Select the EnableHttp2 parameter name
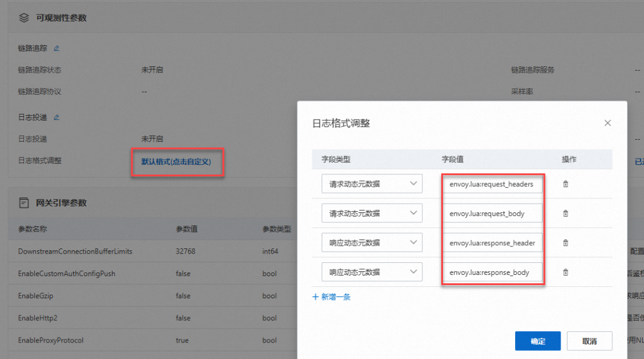Image resolution: width=644 pixels, height=359 pixels. tap(38, 318)
